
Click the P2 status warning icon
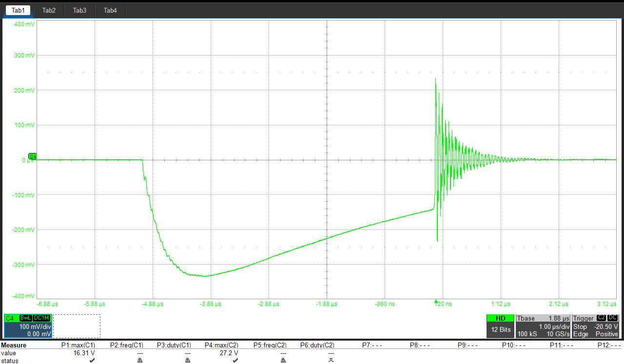140,361
